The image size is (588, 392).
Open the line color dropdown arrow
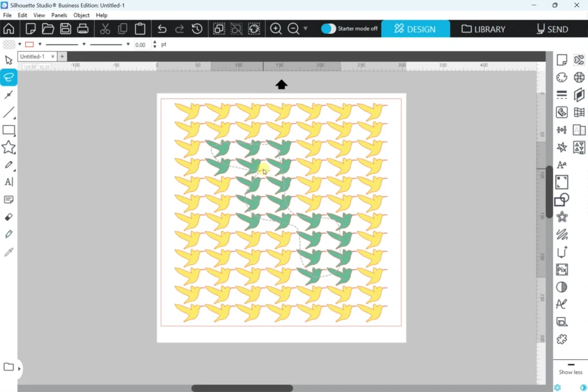40,44
